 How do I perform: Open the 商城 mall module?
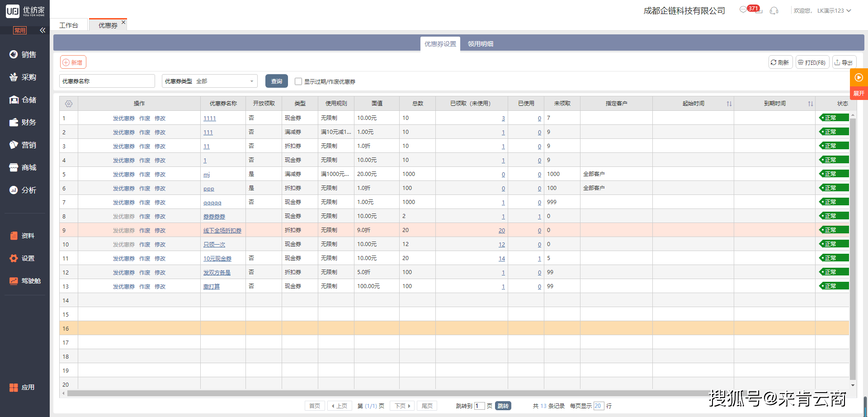[23, 167]
